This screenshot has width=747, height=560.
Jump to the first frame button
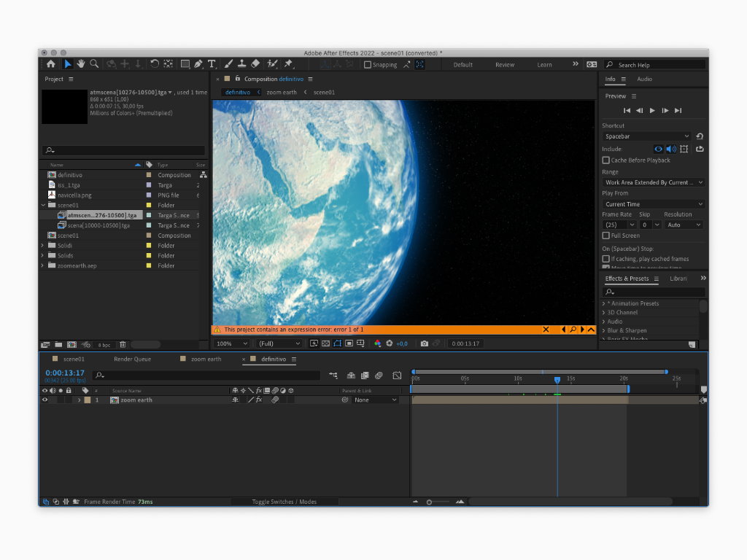click(627, 111)
